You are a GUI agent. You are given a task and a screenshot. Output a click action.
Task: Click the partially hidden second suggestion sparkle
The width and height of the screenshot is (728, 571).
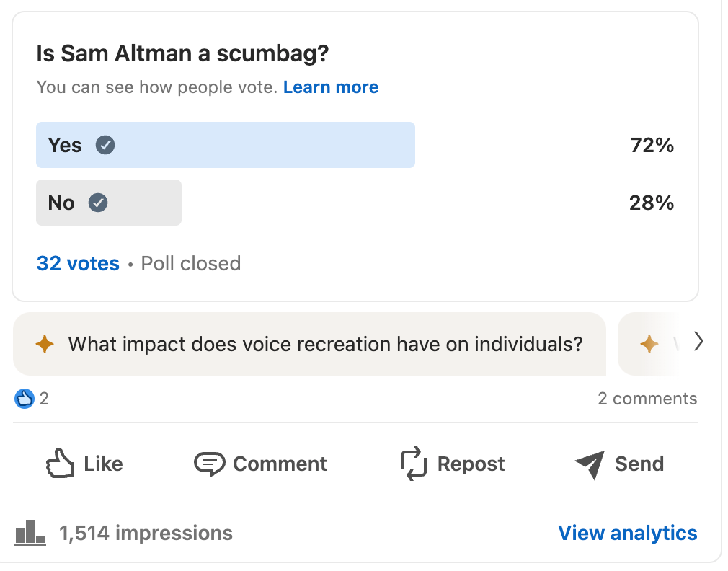pyautogui.click(x=649, y=344)
